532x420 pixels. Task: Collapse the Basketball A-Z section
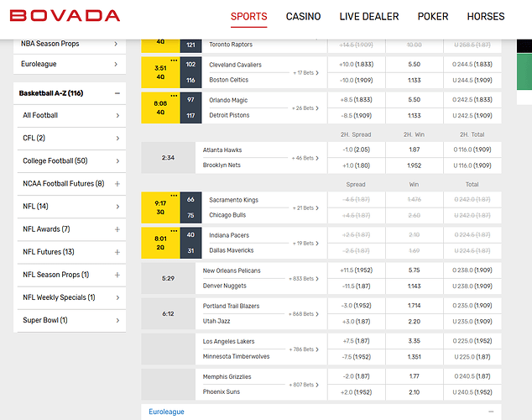pos(117,93)
